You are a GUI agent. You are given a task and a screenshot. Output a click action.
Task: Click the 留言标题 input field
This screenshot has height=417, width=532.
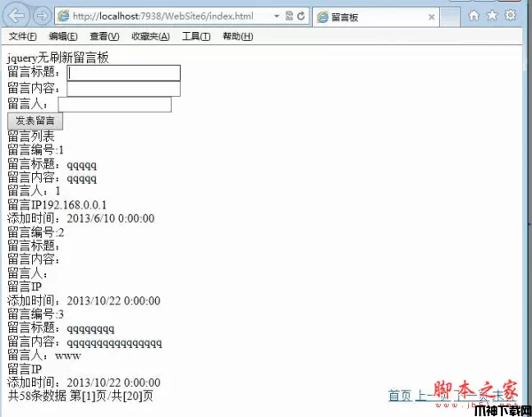(123, 73)
